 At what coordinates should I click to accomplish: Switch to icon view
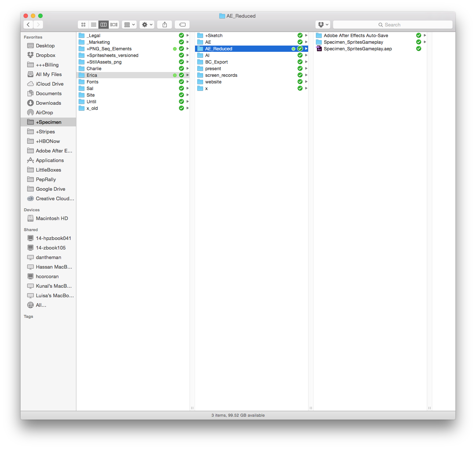pos(83,25)
